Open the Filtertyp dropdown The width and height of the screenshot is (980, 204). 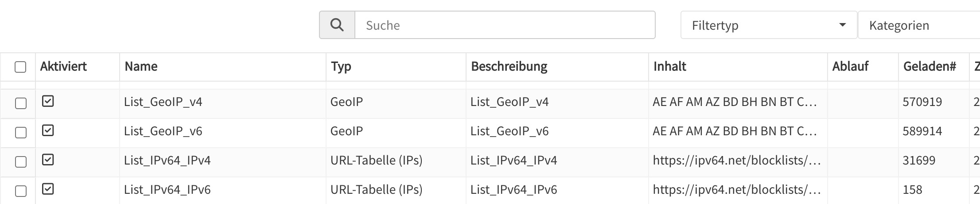(769, 25)
